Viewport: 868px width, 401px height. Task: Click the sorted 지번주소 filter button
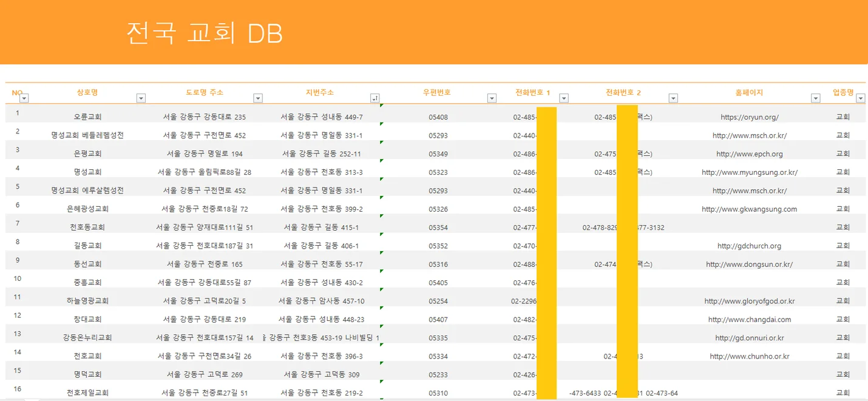click(375, 98)
